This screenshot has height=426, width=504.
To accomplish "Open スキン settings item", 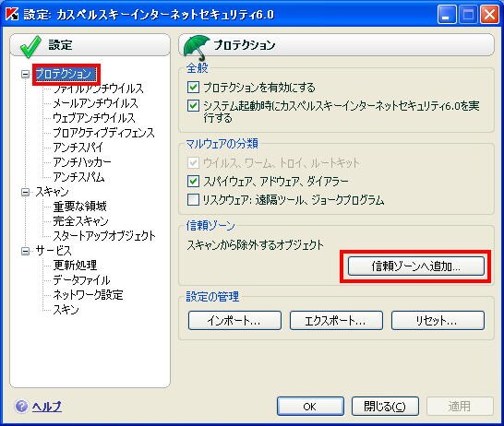I will [66, 310].
